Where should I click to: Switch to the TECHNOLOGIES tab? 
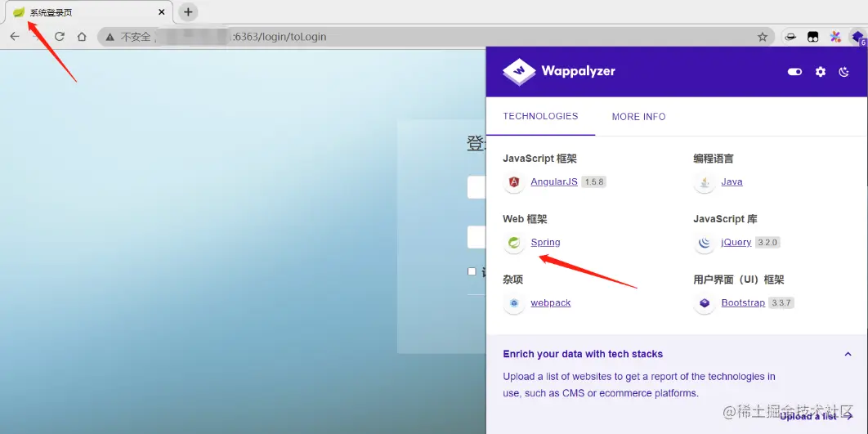coord(540,116)
